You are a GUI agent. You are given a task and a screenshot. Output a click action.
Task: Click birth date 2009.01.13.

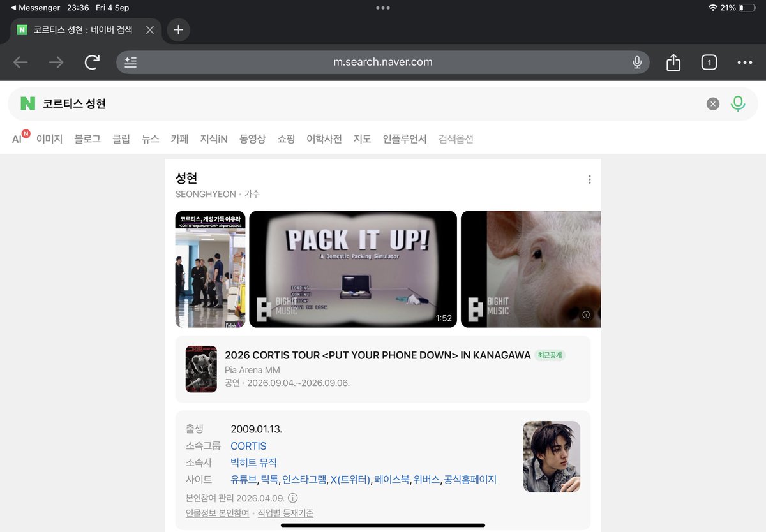pyautogui.click(x=257, y=429)
